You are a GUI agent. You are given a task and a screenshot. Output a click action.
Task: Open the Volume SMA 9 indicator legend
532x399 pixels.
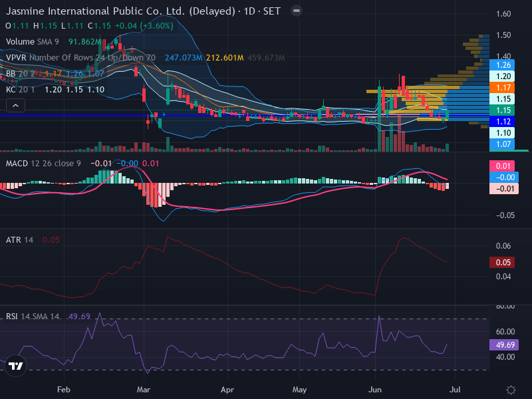point(32,42)
